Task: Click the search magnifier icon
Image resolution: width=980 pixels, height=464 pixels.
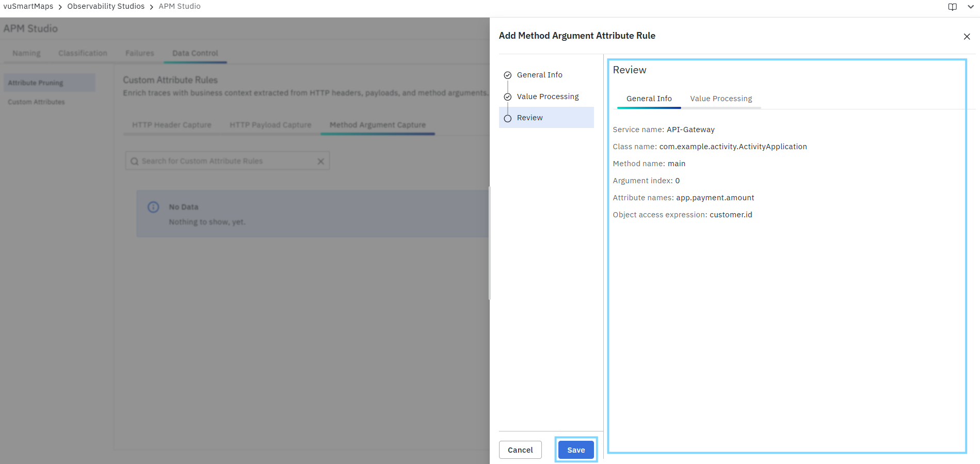Action: 134,162
